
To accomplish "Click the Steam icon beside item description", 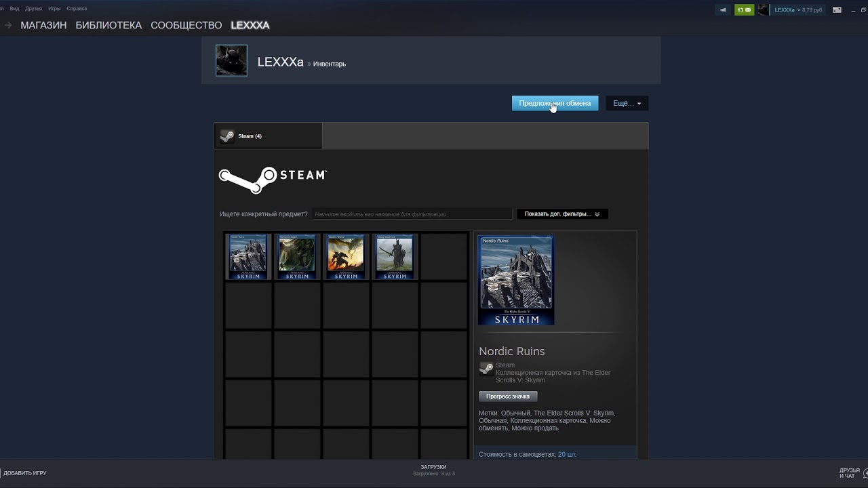I will 486,369.
